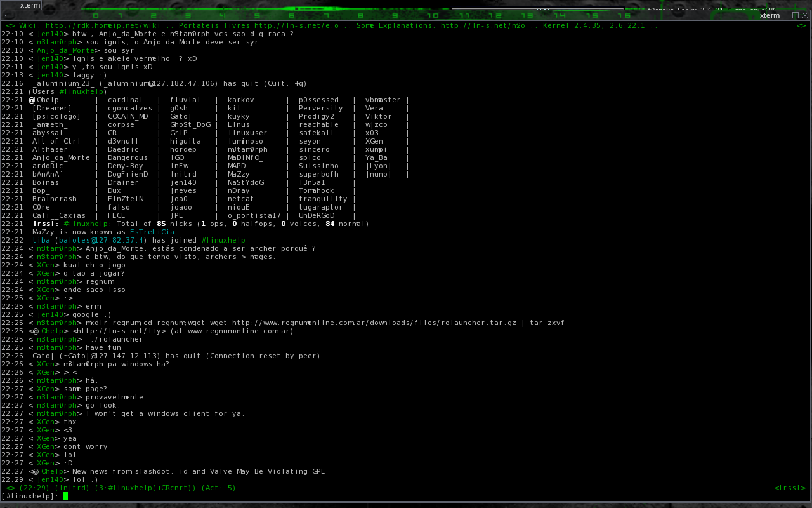The image size is (812, 508).
Task: Select nick XGen in the names list
Action: (x=374, y=141)
